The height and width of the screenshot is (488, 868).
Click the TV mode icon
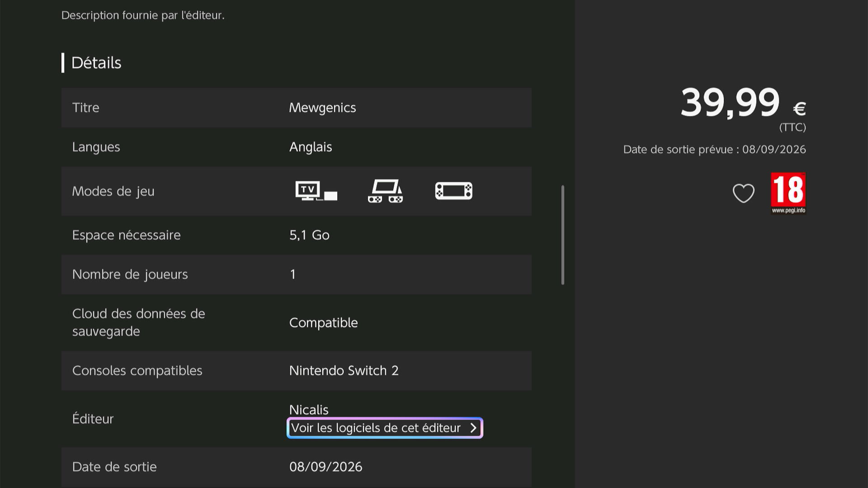[316, 191]
